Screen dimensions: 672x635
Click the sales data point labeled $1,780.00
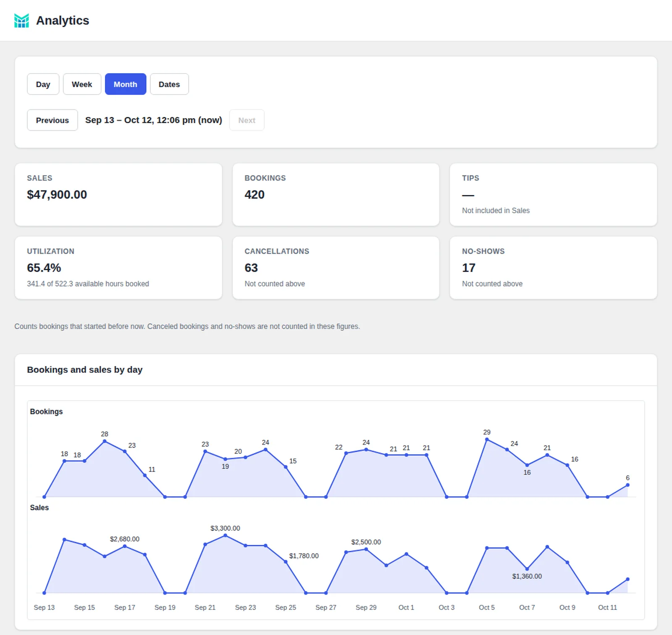tap(286, 562)
